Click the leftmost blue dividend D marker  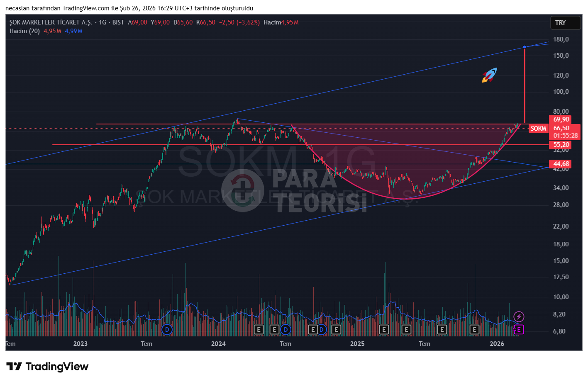166,330
